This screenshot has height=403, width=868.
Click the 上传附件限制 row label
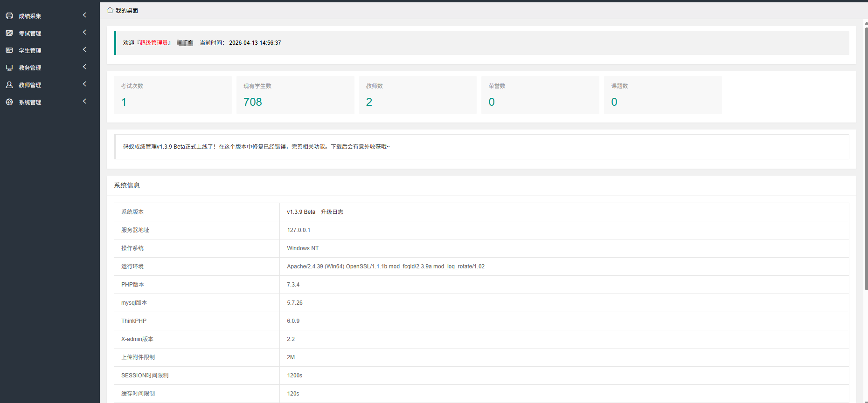pos(138,357)
